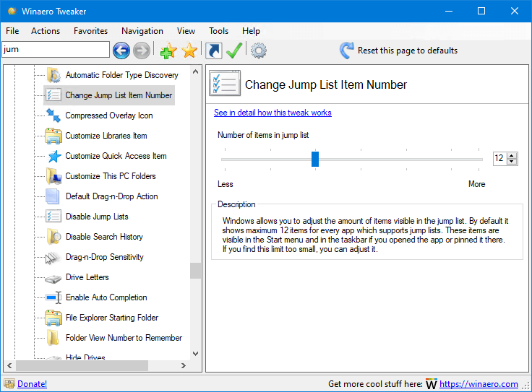The image size is (532, 392).
Task: Click the Winaero Tweaker title bar app icon
Action: click(12, 11)
